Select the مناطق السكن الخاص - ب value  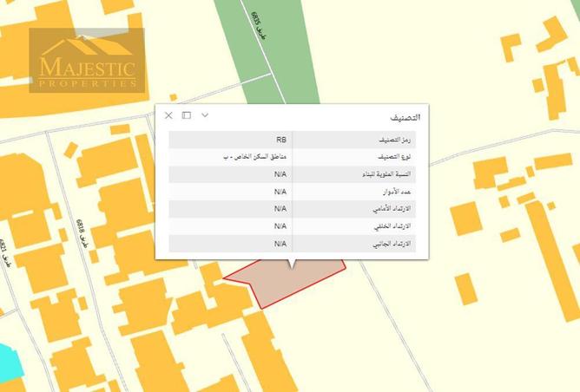(255, 157)
